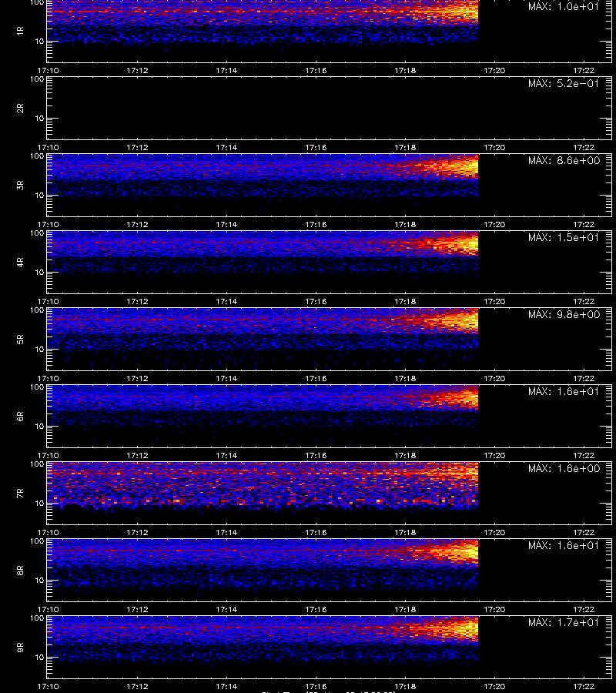
Task: Click the 100 y-axis value of panel 9R
Action: [37, 618]
